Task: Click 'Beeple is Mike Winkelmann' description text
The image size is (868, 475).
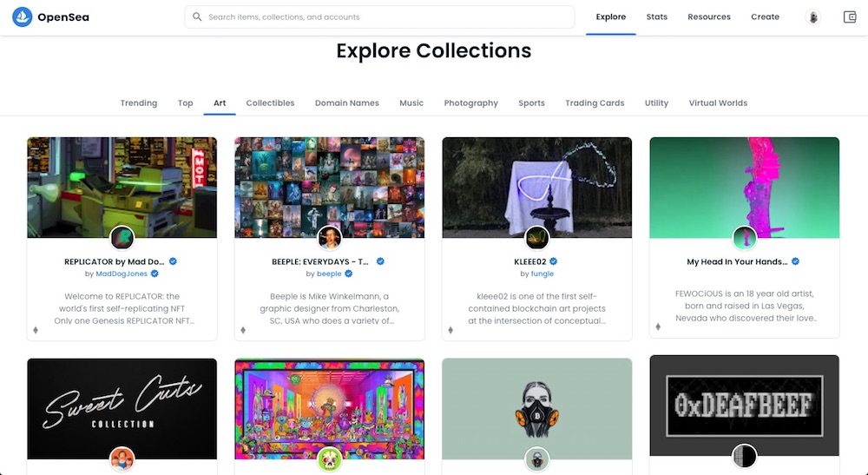Action: [x=329, y=308]
